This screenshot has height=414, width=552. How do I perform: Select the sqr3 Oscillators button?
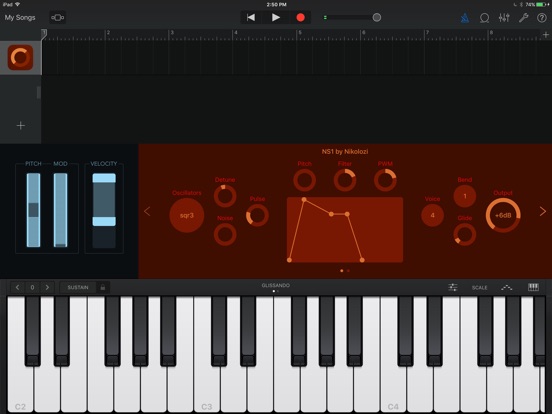(x=187, y=215)
